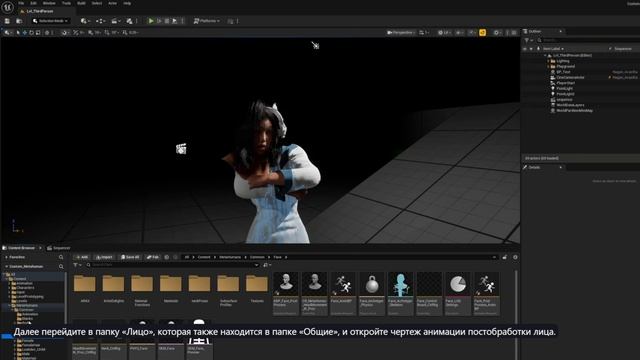Open Content Browser settings gear

point(515,257)
